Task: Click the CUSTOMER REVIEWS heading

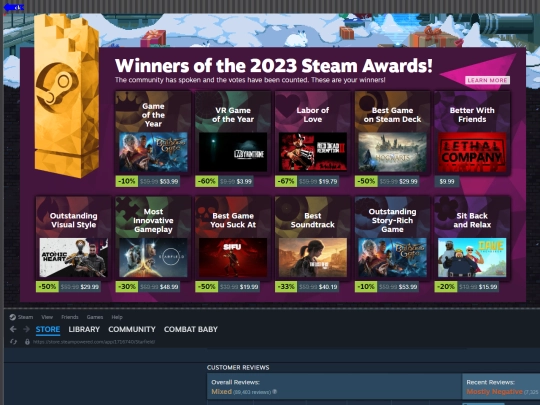Action: point(238,367)
